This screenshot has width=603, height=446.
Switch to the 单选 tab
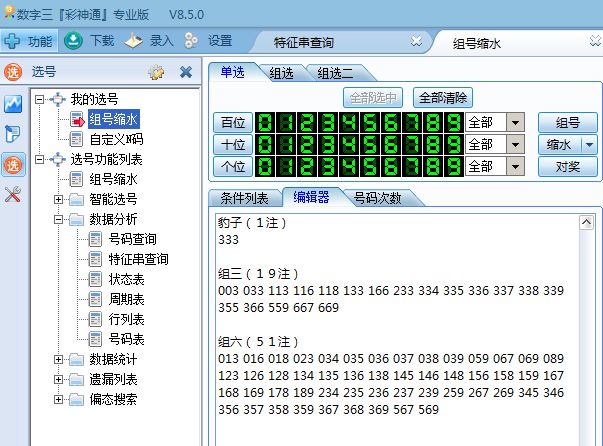click(233, 72)
